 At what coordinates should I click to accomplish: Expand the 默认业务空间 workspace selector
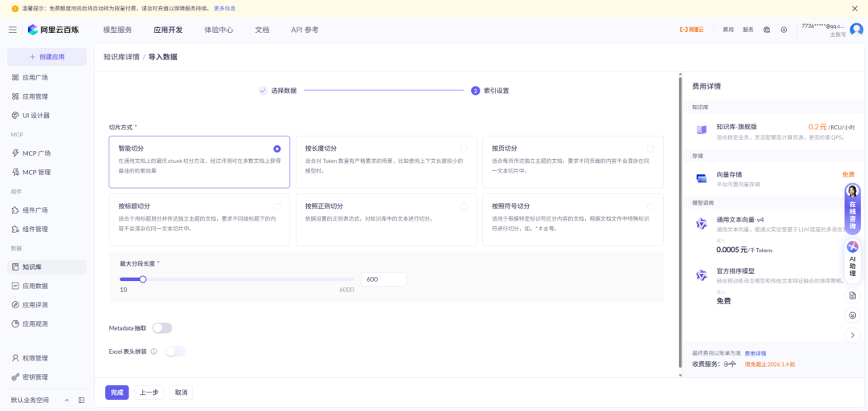tap(66, 400)
